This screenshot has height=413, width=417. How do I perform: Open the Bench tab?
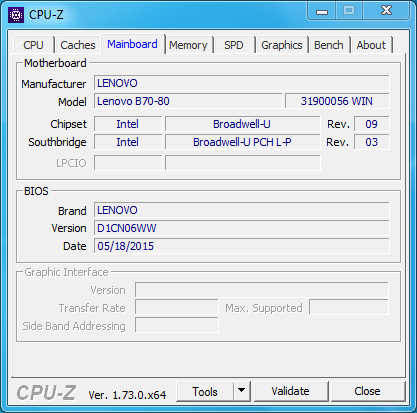(329, 45)
